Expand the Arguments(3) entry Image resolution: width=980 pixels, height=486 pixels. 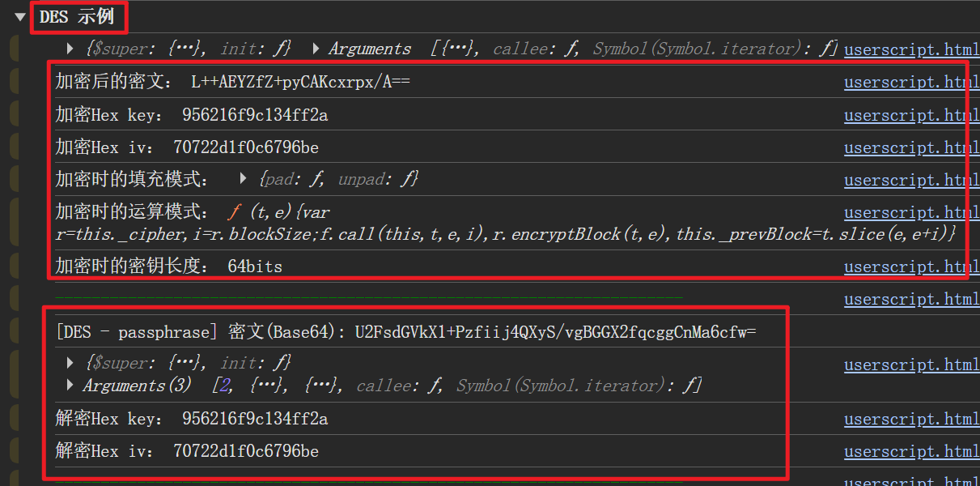(70, 386)
